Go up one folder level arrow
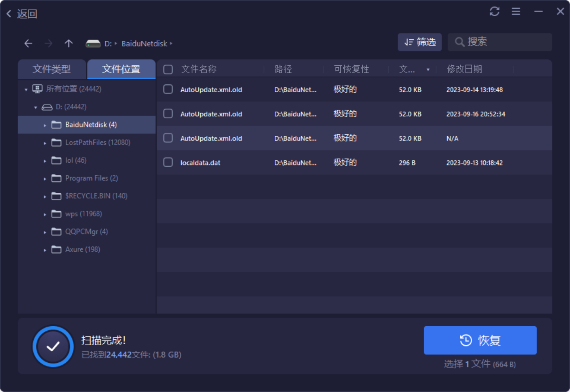This screenshot has height=392, width=570. (69, 44)
